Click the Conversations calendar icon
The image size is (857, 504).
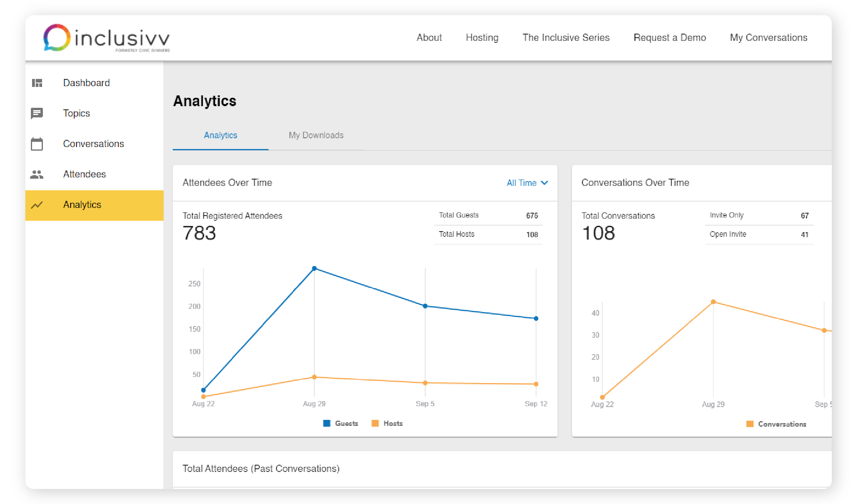[37, 144]
